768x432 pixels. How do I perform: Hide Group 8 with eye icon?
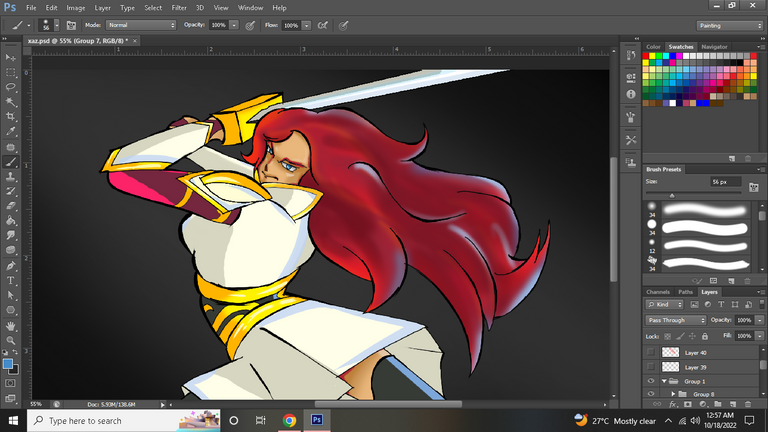(650, 394)
